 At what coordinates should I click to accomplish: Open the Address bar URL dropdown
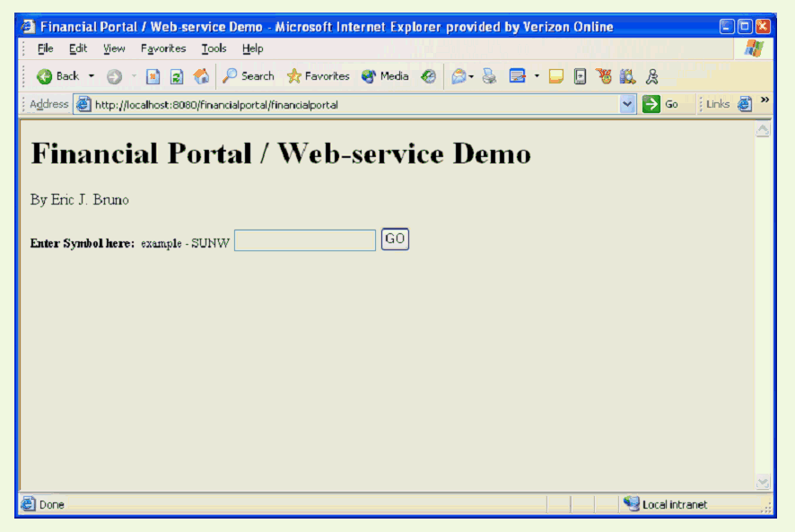[627, 104]
